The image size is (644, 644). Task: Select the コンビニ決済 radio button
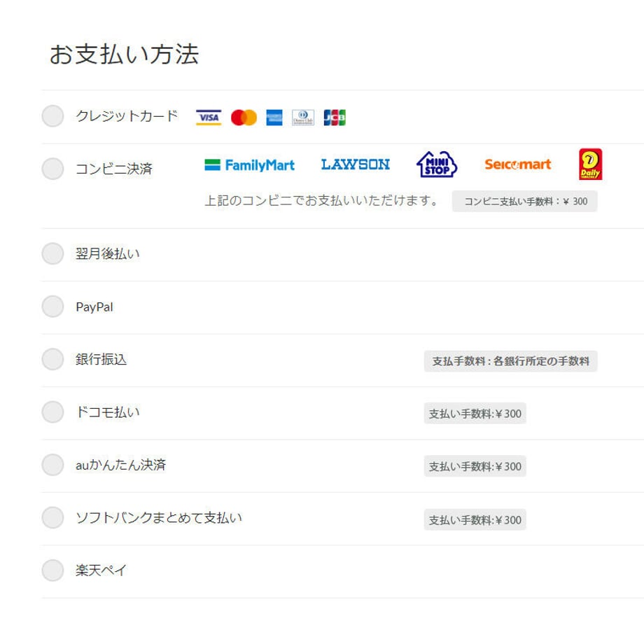tap(52, 169)
